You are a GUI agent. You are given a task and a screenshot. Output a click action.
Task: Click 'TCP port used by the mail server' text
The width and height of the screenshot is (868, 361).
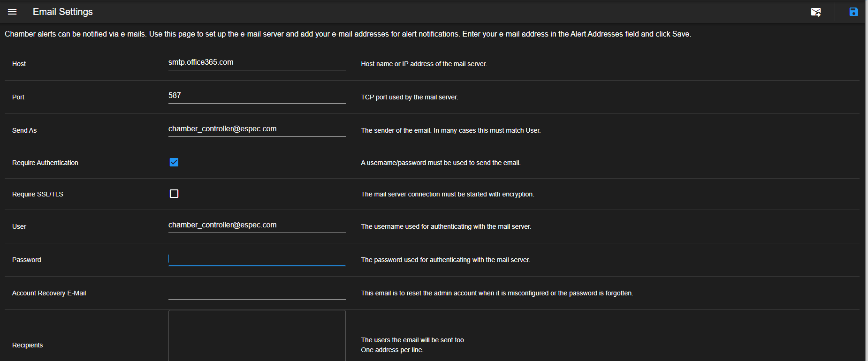(x=410, y=97)
